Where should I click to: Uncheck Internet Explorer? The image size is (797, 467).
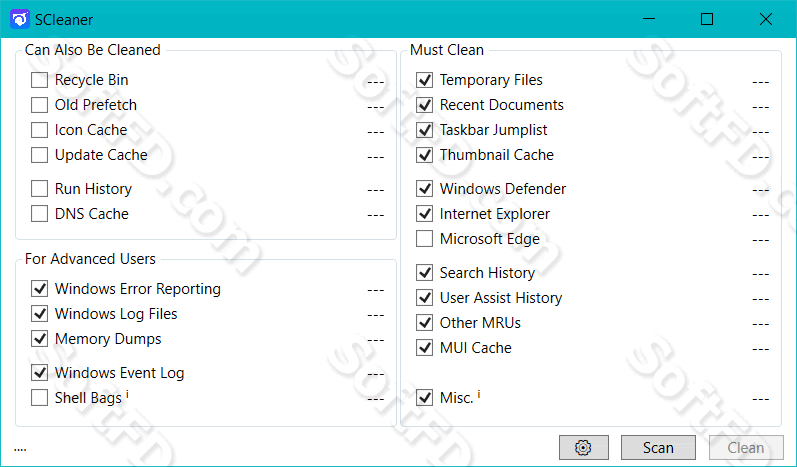tap(424, 213)
